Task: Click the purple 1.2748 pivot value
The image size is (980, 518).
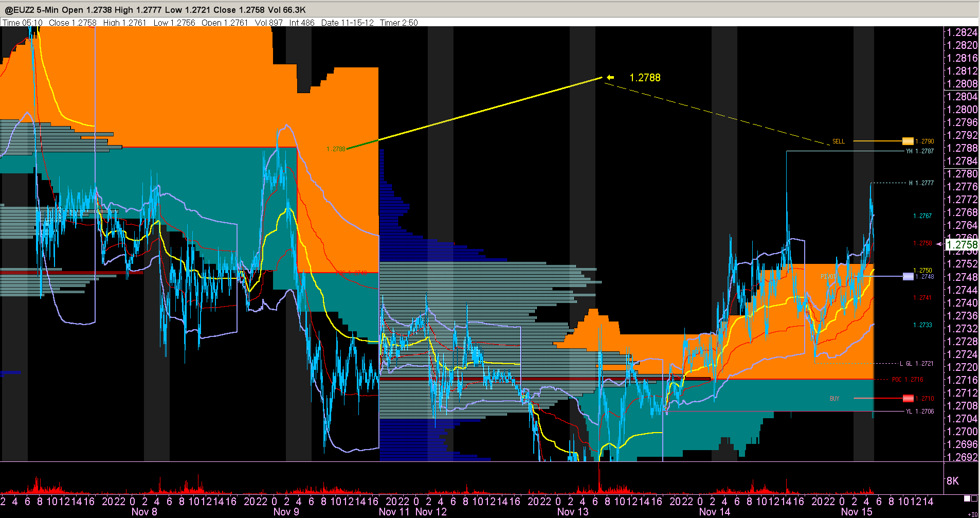Action: coord(924,277)
